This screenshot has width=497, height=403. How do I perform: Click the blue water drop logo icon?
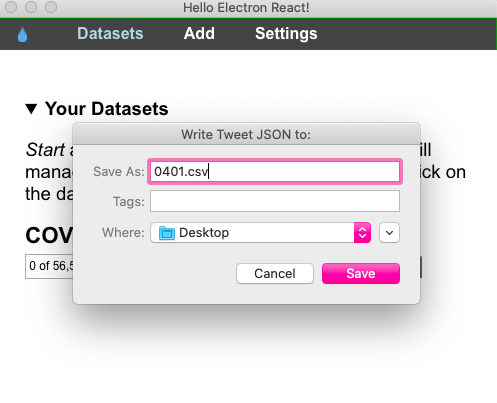pos(22,35)
